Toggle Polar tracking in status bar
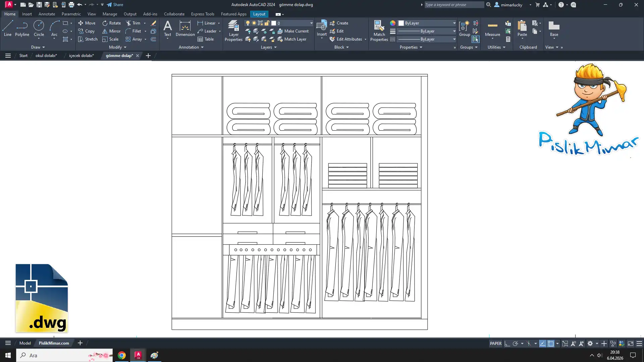The width and height of the screenshot is (644, 362). (516, 344)
